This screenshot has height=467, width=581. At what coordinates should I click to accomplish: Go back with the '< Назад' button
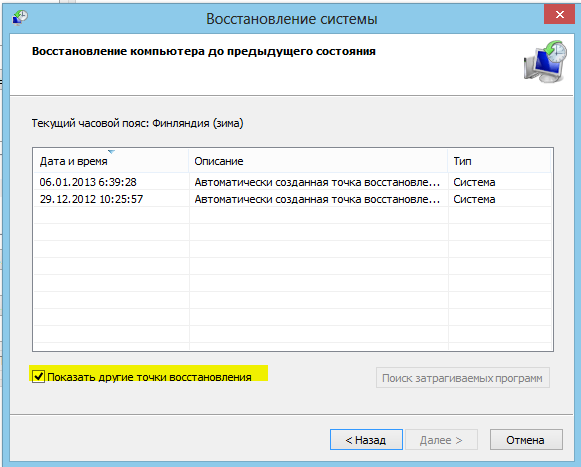tap(366, 440)
